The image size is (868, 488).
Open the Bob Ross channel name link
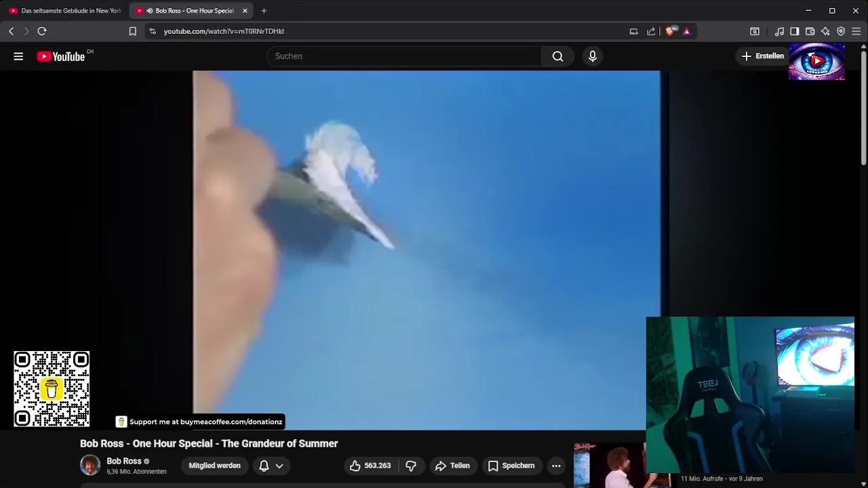pos(124,461)
